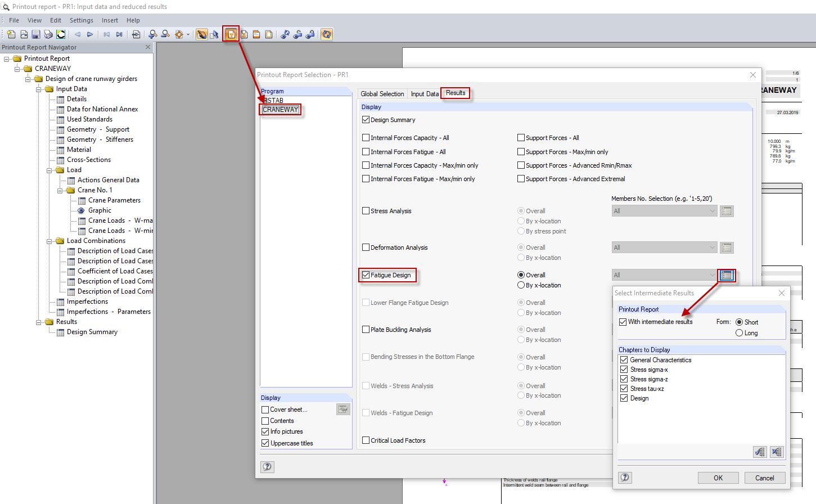
Task: Select the Long form radio button
Action: (x=739, y=333)
